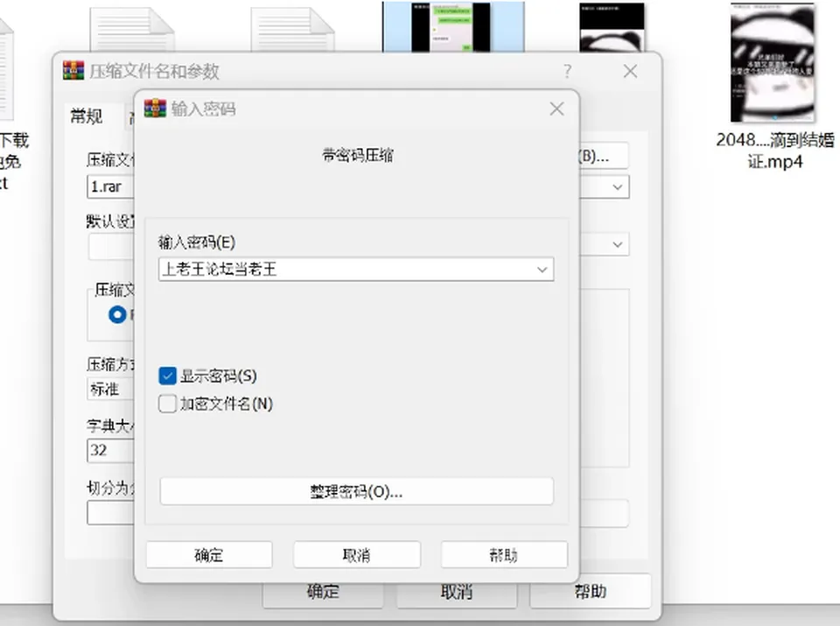Click the WinRAR icon in 压缩文件名和参数 title bar
Viewport: 840px width, 626px height.
point(73,70)
